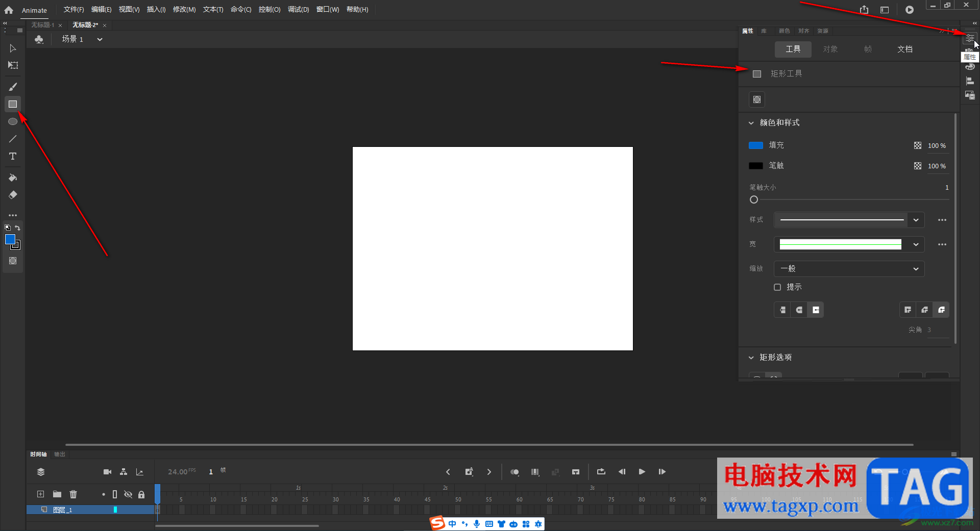Select the Text tool

[x=13, y=156]
